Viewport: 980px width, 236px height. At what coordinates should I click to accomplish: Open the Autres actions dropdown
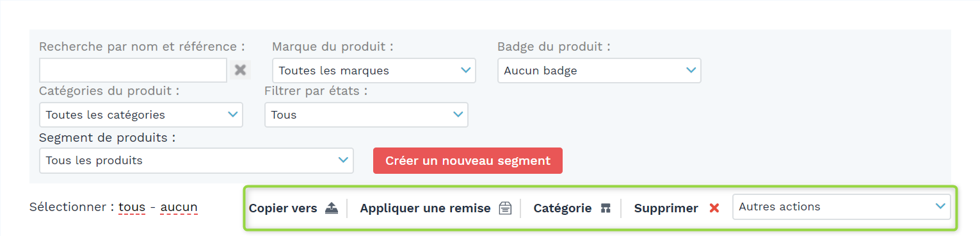coord(841,206)
